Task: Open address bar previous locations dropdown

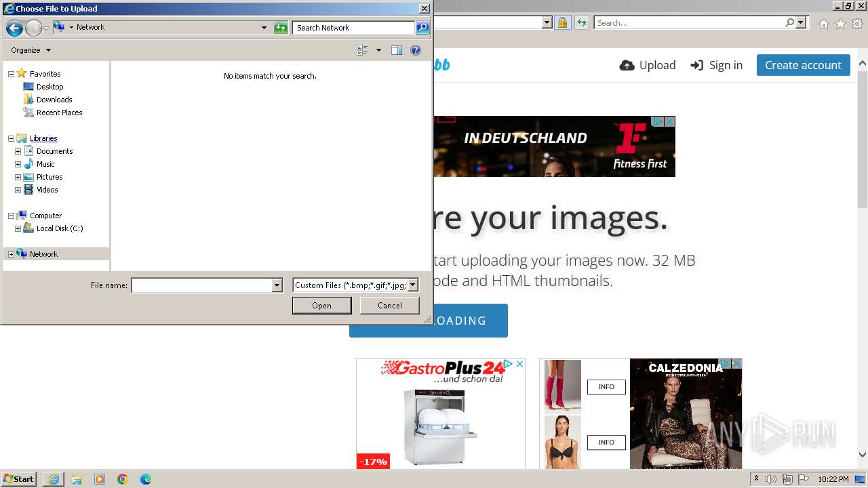Action: point(264,28)
